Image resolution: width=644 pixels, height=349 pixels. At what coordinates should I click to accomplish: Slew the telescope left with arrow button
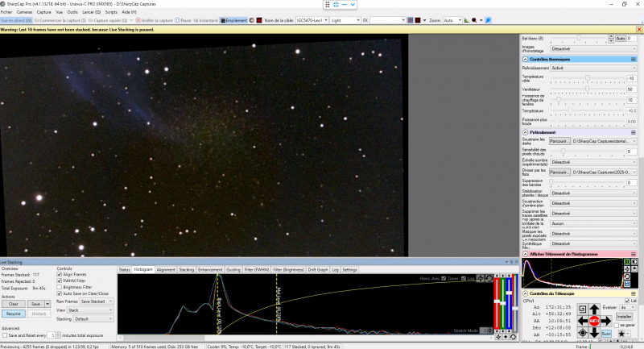pyautogui.click(x=583, y=321)
